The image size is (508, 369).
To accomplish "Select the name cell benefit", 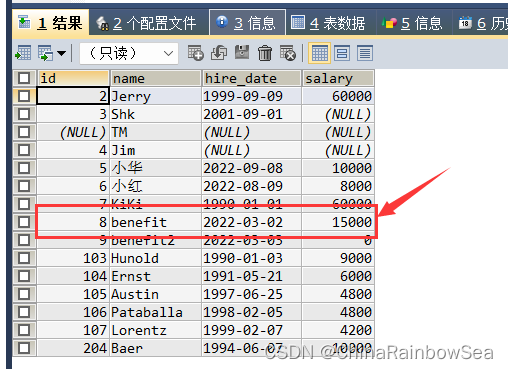I will tap(156, 222).
